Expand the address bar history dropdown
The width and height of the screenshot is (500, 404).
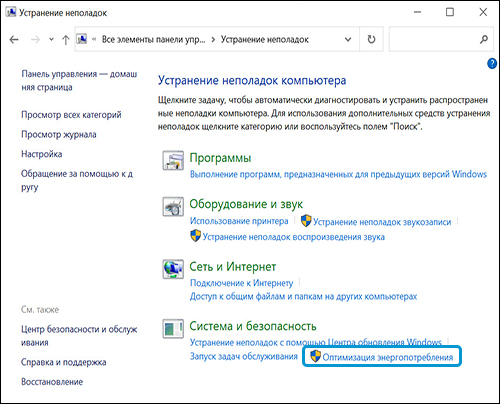[x=348, y=40]
